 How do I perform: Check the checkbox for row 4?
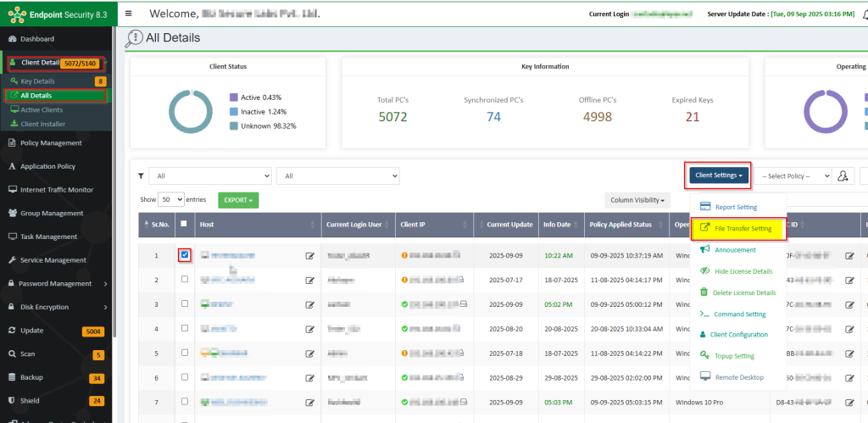(184, 327)
